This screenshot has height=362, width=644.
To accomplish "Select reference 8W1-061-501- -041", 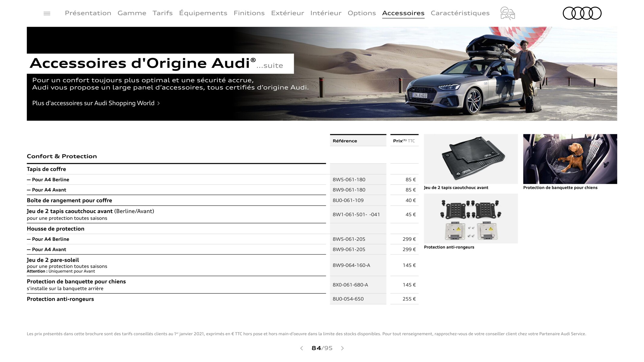I will [356, 214].
